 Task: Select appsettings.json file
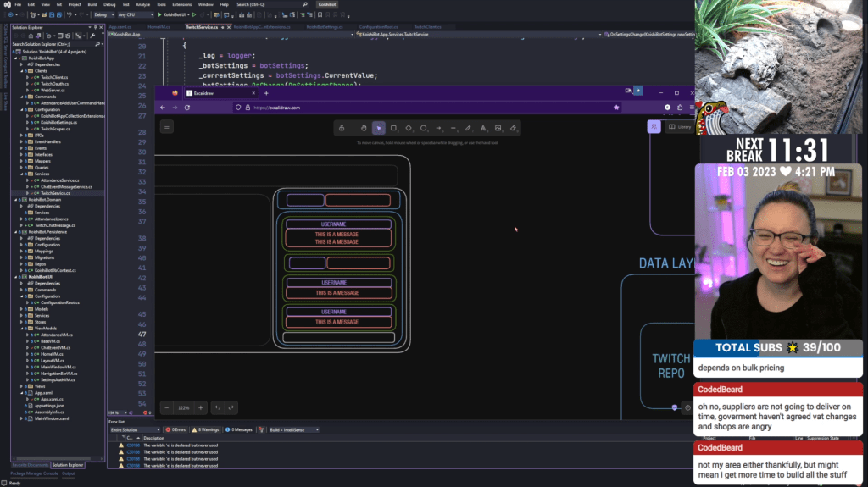[49, 406]
